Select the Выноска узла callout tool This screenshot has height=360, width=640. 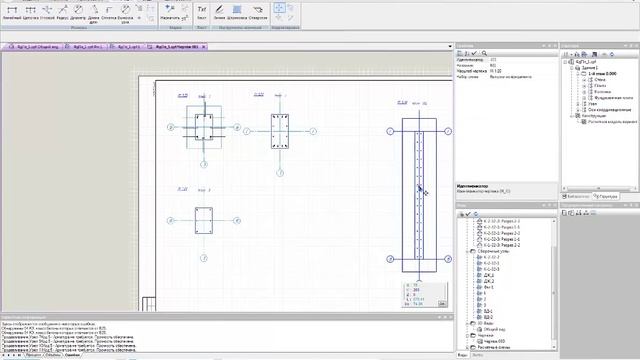point(125,14)
